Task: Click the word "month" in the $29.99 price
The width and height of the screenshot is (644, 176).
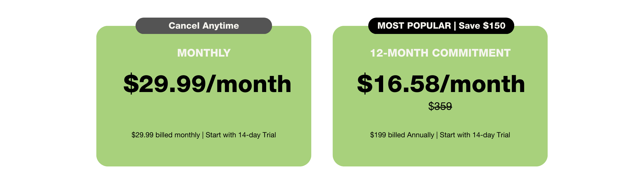Action: click(x=254, y=84)
